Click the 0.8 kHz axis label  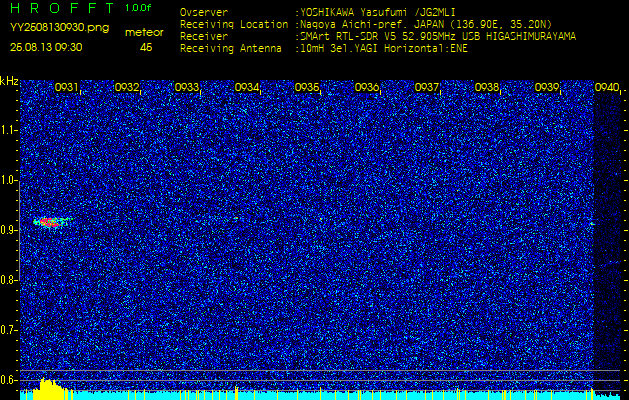tap(9, 280)
